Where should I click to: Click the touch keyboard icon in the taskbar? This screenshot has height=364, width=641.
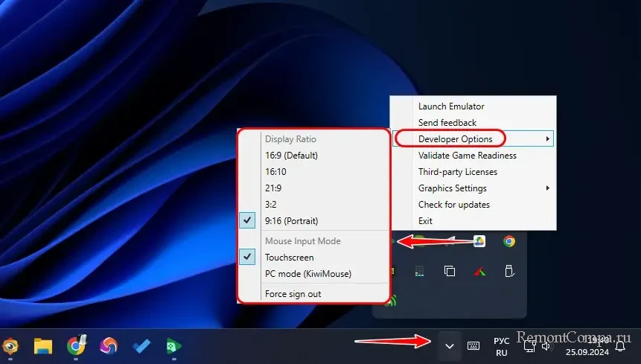[473, 345]
